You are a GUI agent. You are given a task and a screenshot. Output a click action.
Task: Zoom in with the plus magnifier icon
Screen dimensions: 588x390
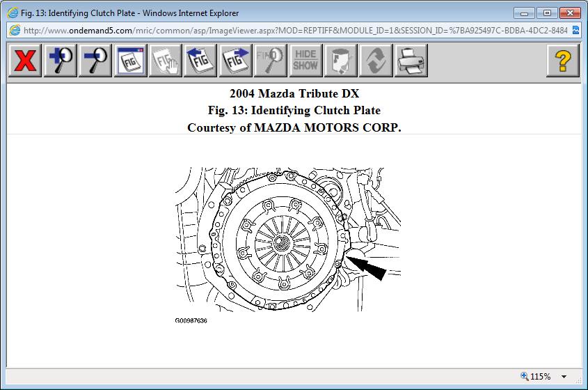coord(60,61)
